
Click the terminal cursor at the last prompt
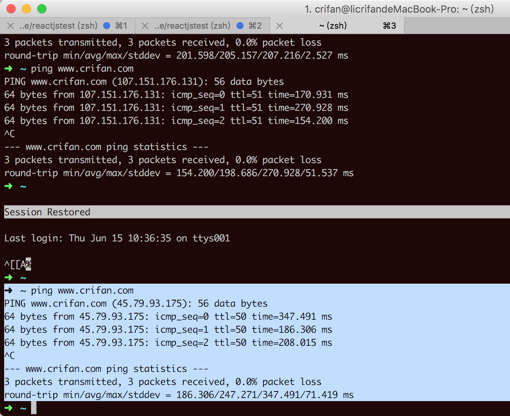[34, 408]
